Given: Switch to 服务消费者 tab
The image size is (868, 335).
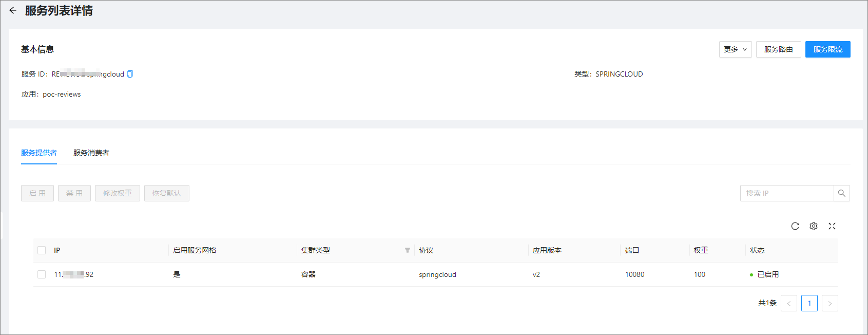Looking at the screenshot, I should click(x=91, y=153).
